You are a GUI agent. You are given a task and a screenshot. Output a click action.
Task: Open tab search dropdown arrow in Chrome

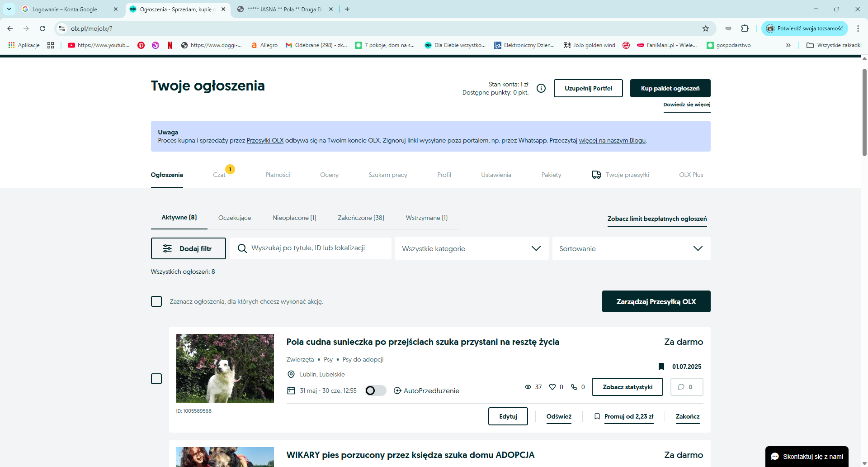(9, 9)
